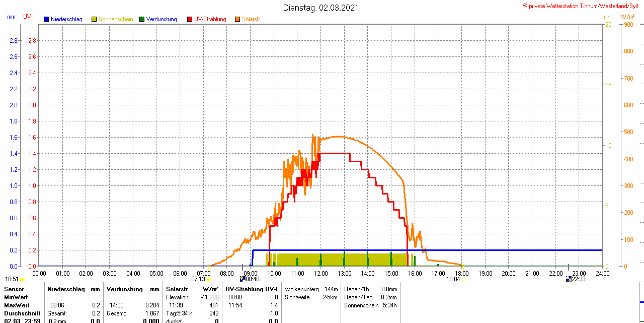
Task: Click the moon icon beside 08:40
Action: pos(242,279)
